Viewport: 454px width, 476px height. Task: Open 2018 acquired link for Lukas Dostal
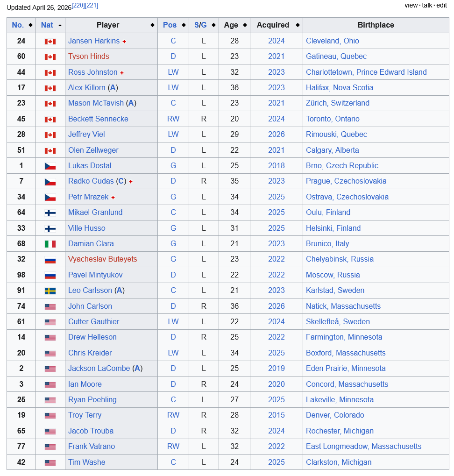(277, 165)
